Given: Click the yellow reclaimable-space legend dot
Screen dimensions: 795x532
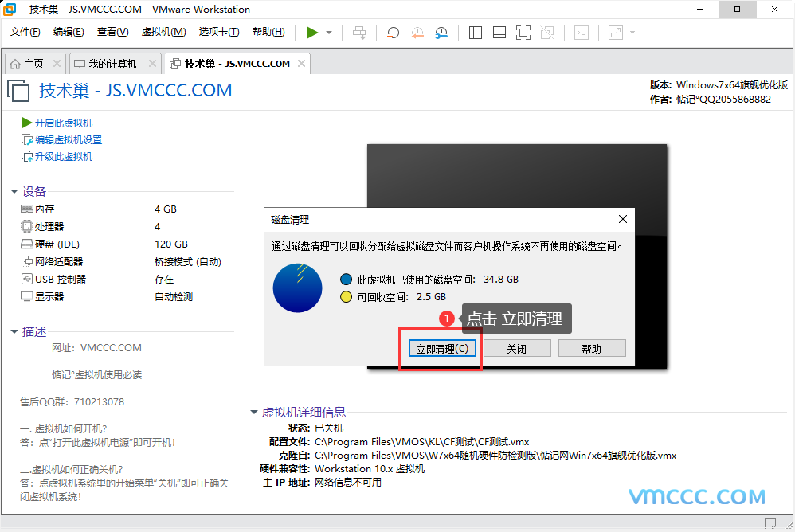Looking at the screenshot, I should click(347, 297).
